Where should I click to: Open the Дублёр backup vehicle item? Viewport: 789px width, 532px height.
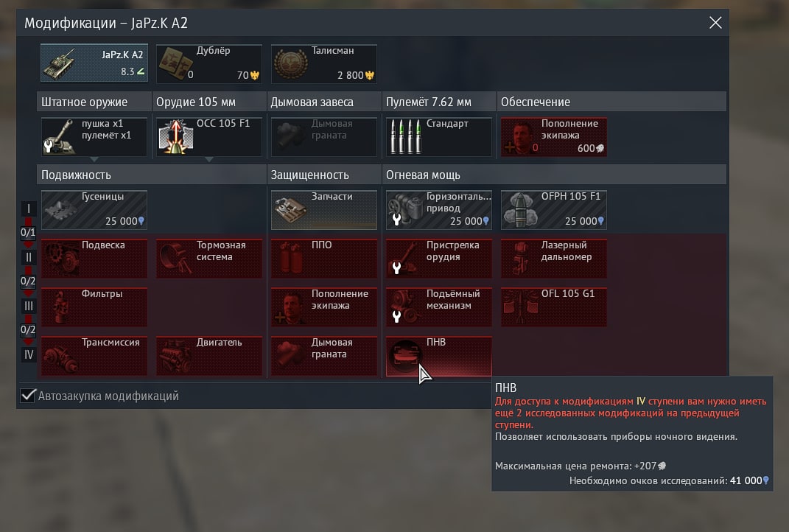point(208,63)
